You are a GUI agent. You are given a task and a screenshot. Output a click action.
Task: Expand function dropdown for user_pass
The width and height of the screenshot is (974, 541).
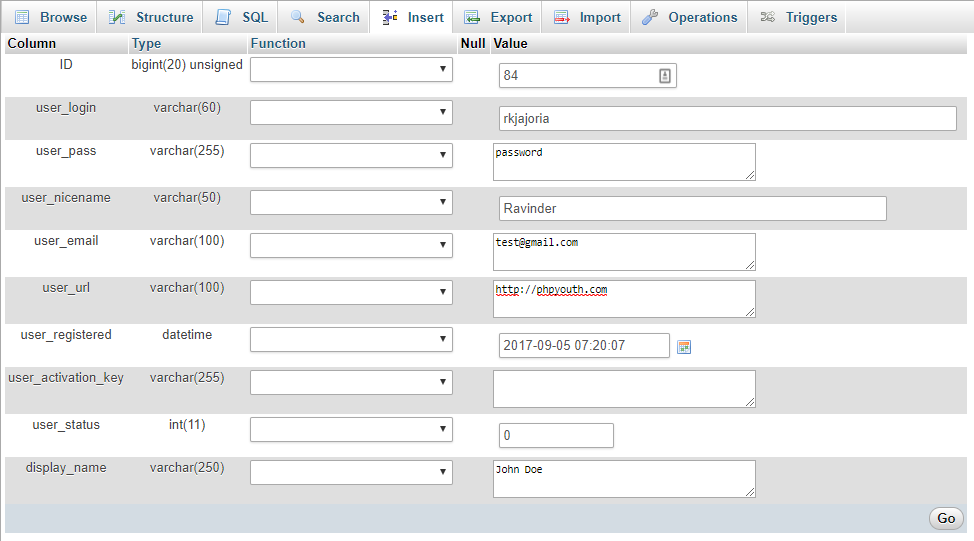351,155
